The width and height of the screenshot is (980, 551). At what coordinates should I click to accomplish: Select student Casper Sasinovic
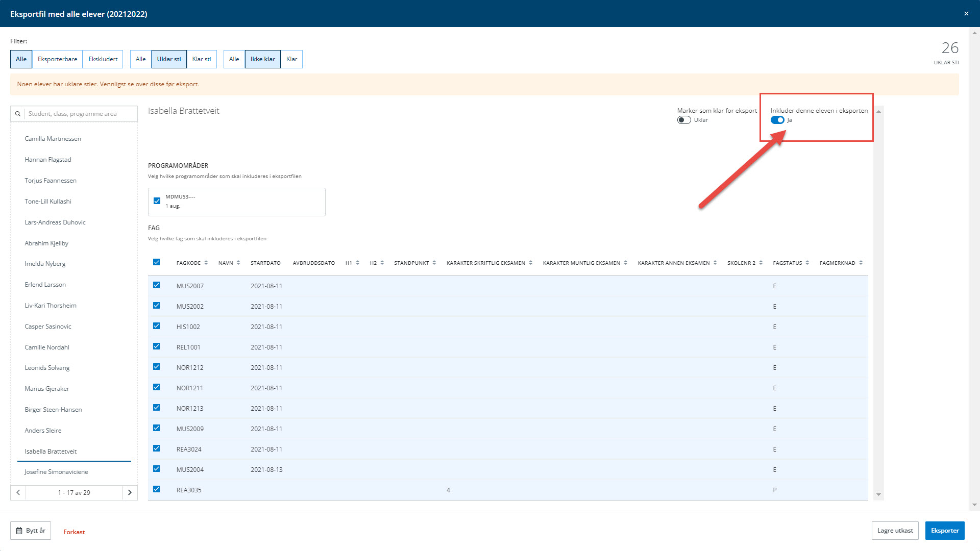(x=48, y=327)
